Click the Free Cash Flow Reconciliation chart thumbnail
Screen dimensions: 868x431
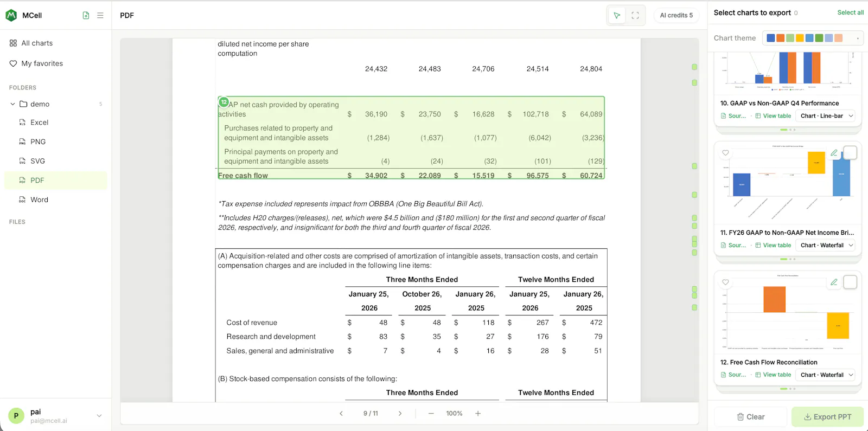pos(788,312)
